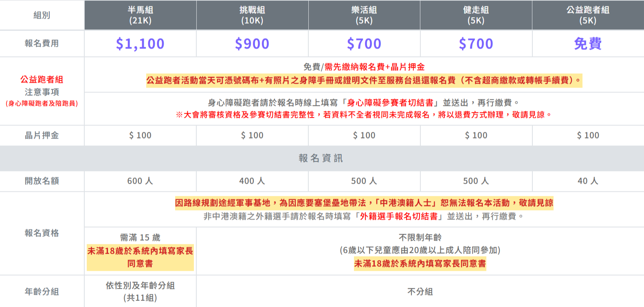Click the 400 人 quota cell
644x307 pixels.
click(x=252, y=181)
